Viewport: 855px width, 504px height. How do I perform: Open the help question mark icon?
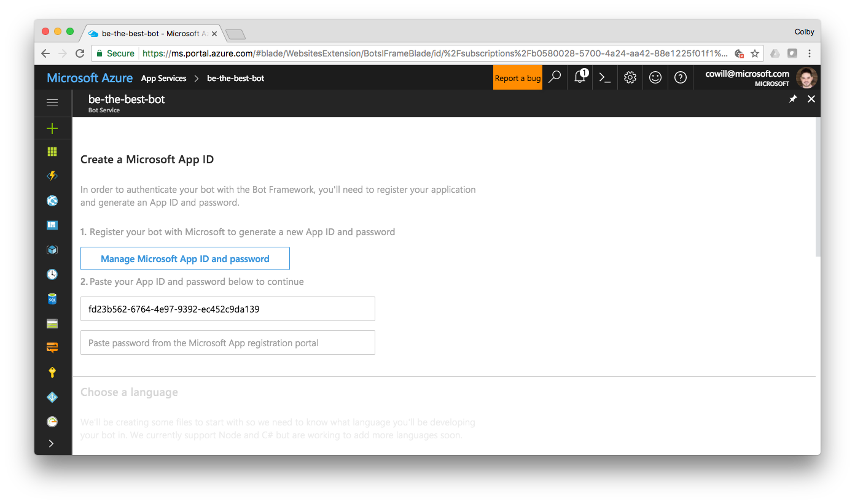681,77
